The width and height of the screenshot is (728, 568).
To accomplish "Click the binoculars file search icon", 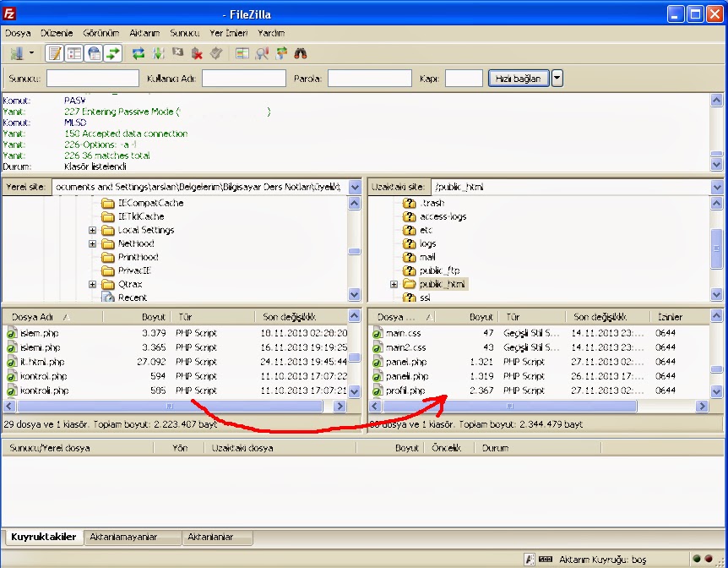I will [x=301, y=53].
